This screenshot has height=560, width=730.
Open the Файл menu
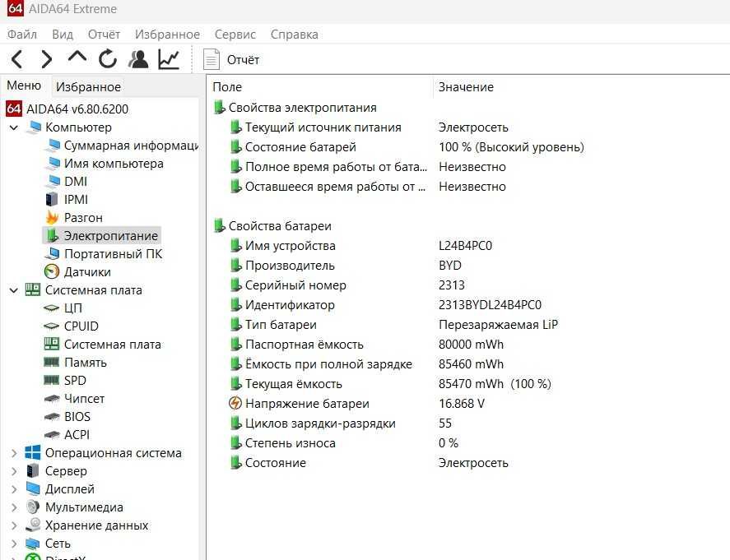click(x=22, y=35)
